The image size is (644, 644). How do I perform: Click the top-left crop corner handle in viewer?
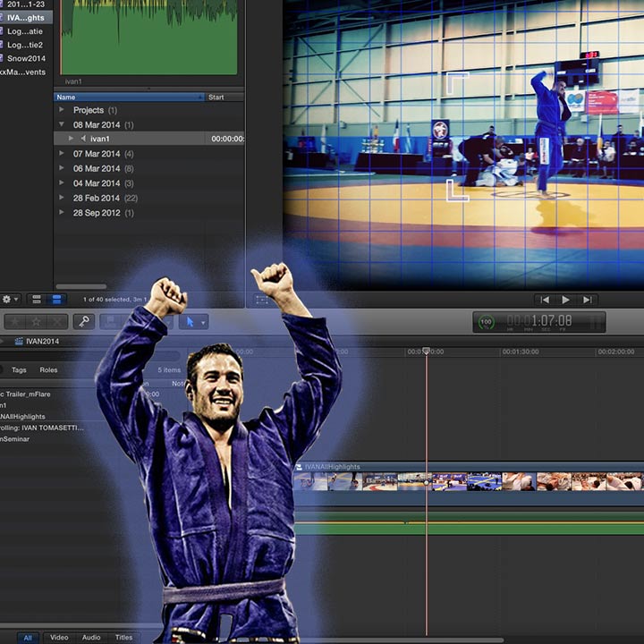tap(457, 82)
